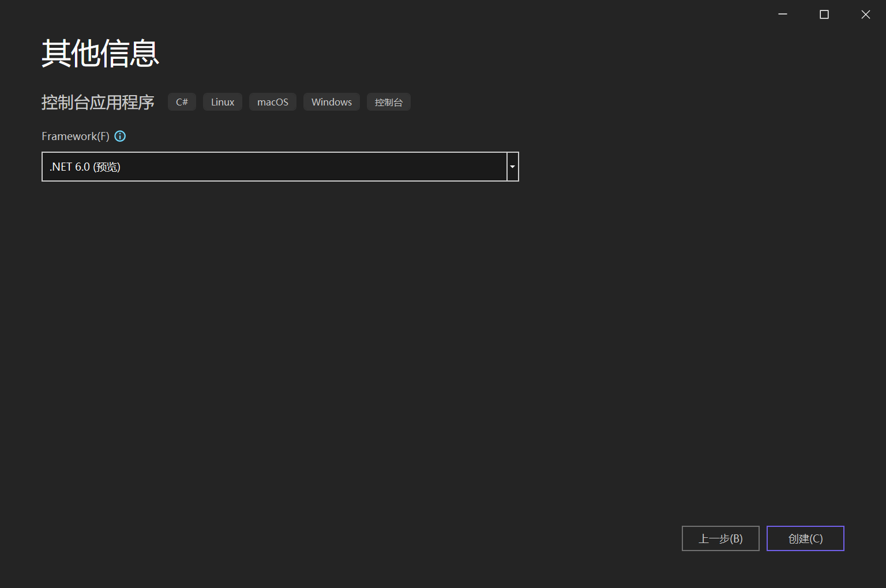
Task: Click the C# tag
Action: (182, 102)
